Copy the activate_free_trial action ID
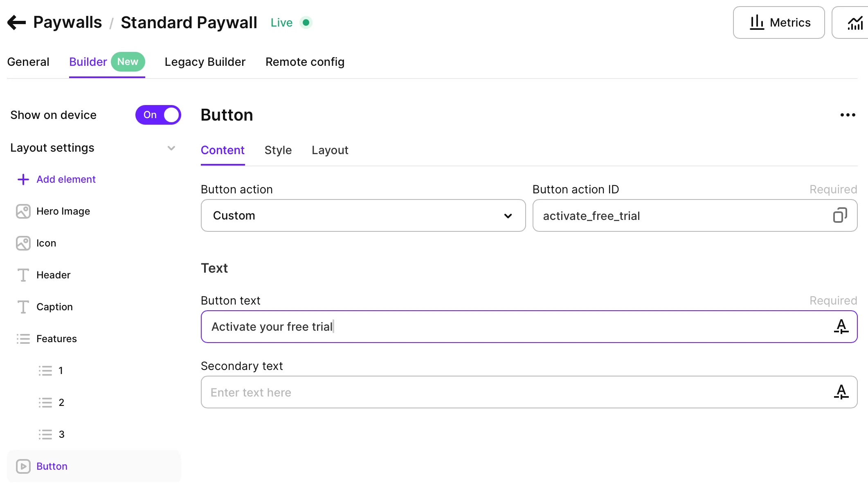 click(840, 215)
